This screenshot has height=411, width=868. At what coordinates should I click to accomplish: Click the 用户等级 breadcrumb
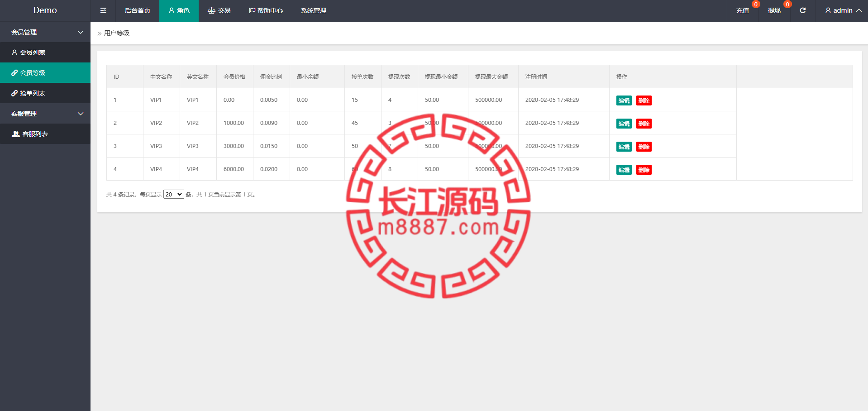pos(117,33)
